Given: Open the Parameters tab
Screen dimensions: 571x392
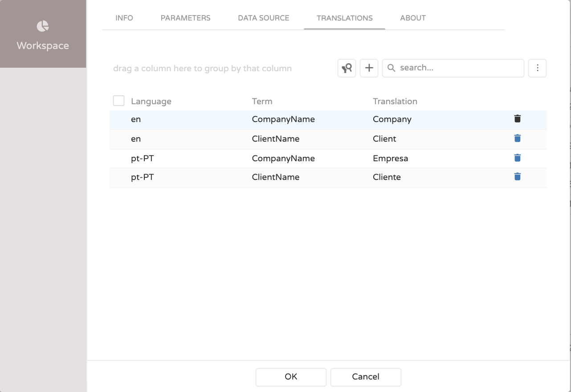Looking at the screenshot, I should coord(185,18).
